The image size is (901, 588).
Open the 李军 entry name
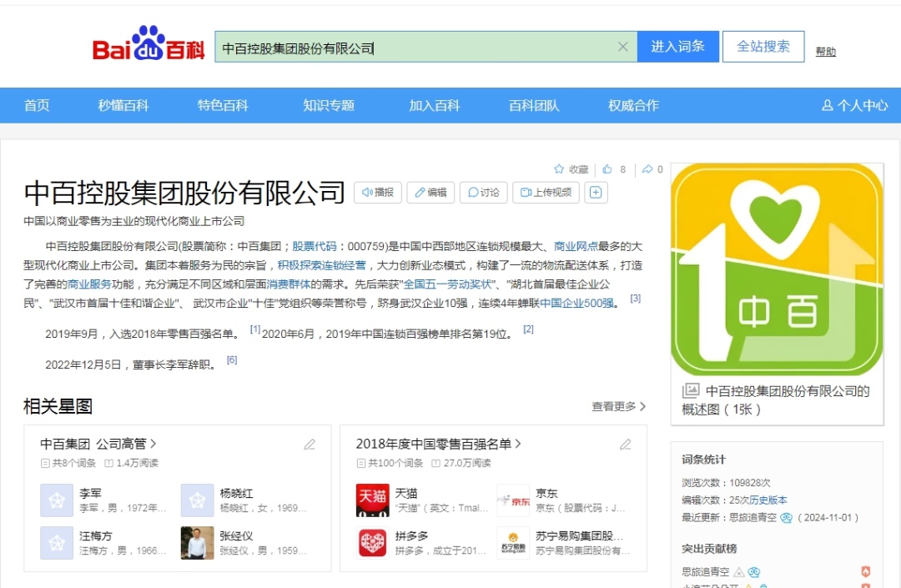pyautogui.click(x=91, y=493)
